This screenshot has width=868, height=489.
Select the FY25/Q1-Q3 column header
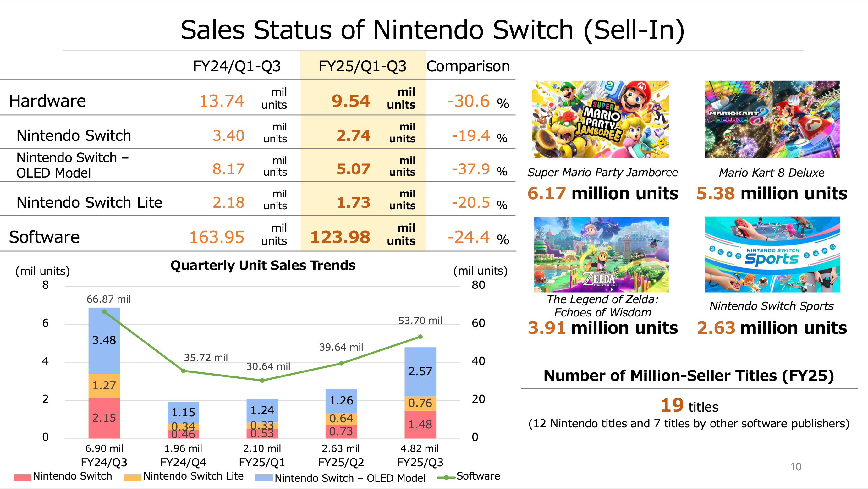click(363, 66)
